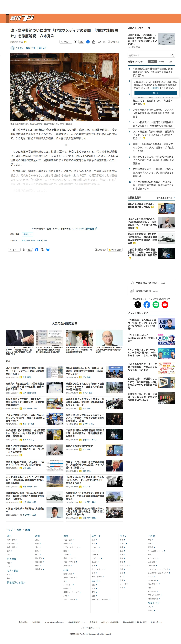
Task: Open the 写真・動画 footer section heading
Action: (x=12, y=571)
